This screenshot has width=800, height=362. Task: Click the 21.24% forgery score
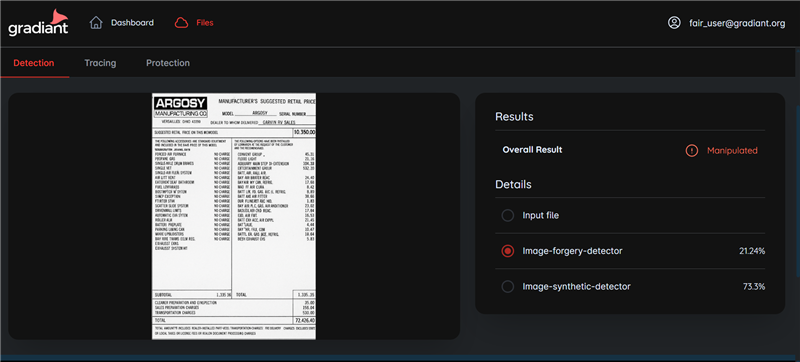[x=752, y=251]
